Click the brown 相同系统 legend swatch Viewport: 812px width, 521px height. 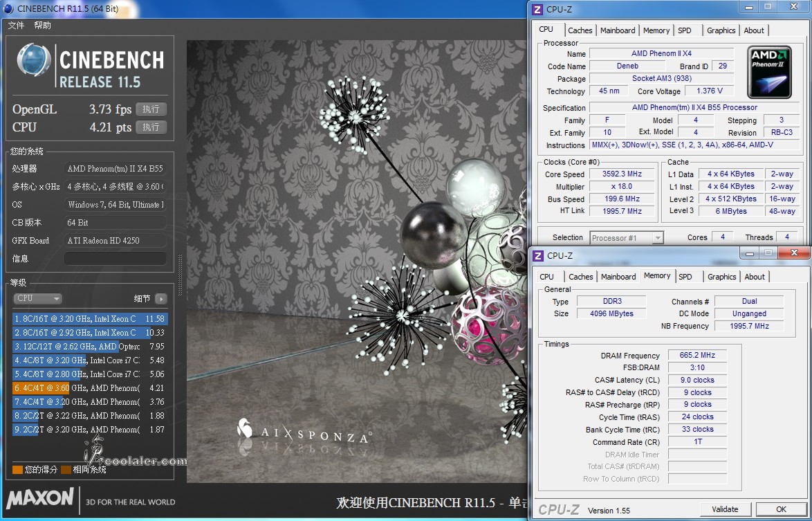[x=66, y=470]
